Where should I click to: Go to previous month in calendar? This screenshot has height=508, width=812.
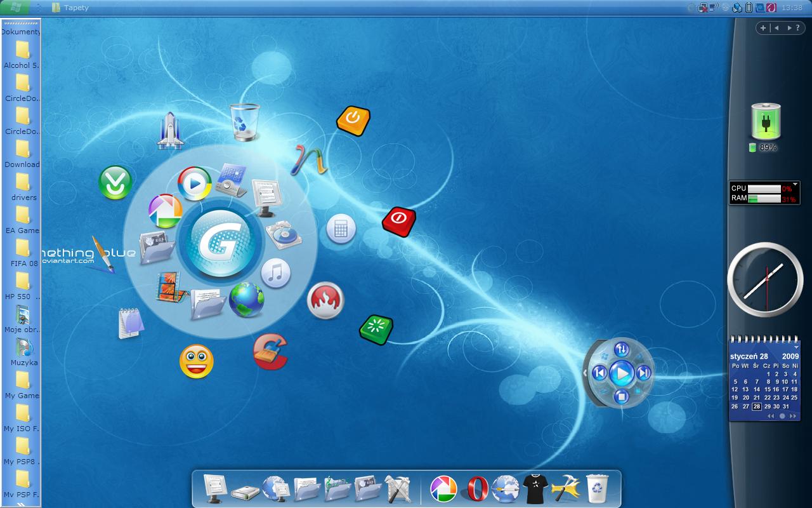point(771,417)
